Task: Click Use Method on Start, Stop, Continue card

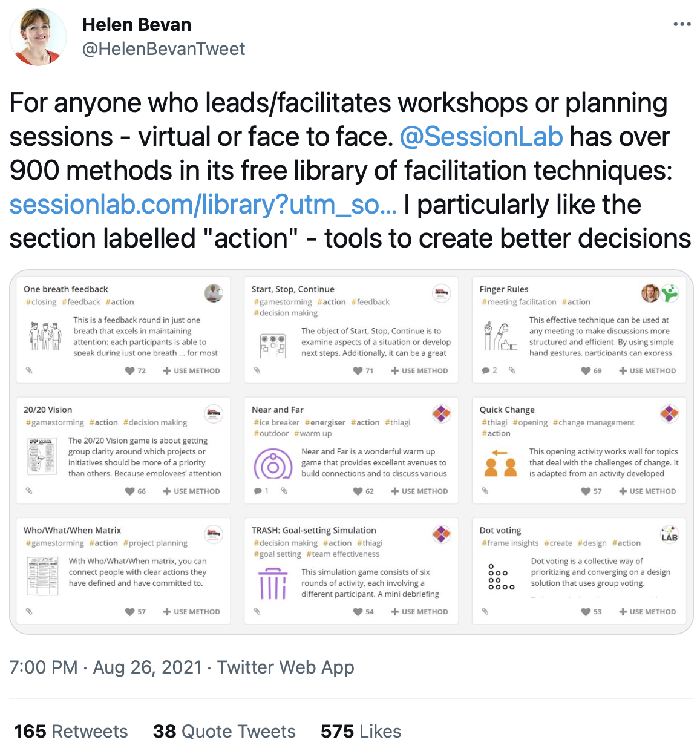Action: (x=419, y=370)
